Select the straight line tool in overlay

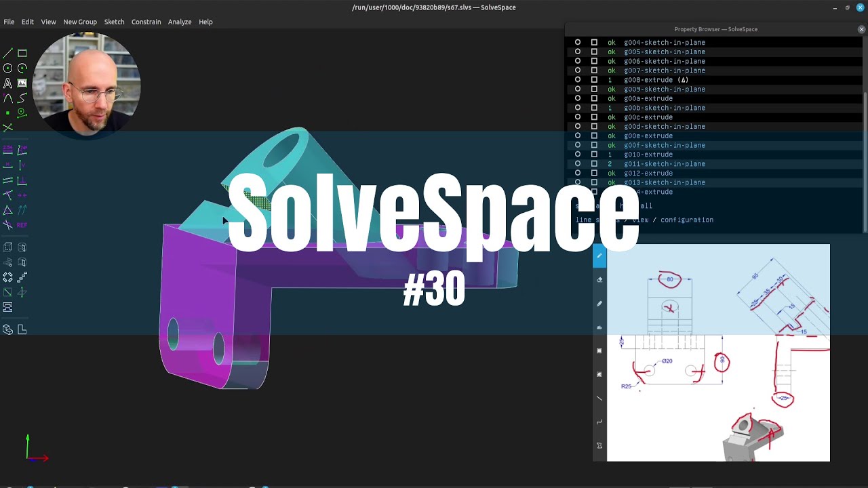(x=599, y=398)
